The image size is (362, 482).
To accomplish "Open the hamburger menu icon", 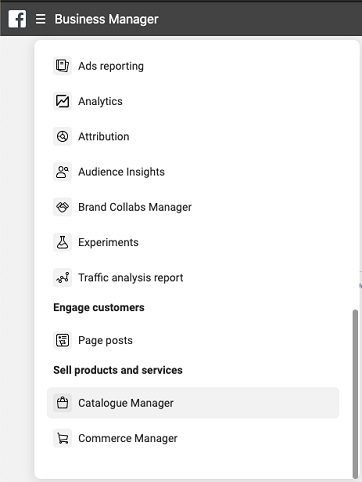I will pos(41,19).
